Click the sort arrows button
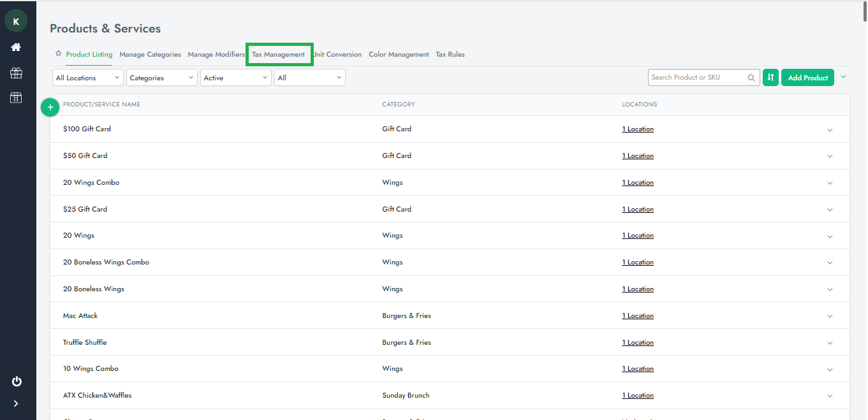868x420 pixels. [x=770, y=78]
